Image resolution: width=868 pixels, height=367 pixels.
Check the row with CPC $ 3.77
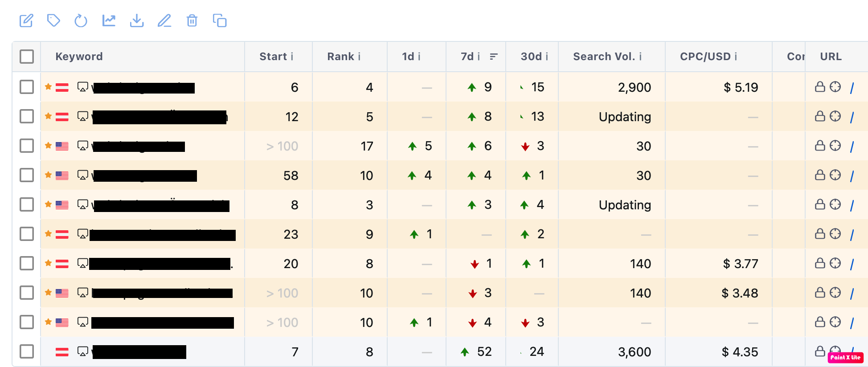(27, 263)
